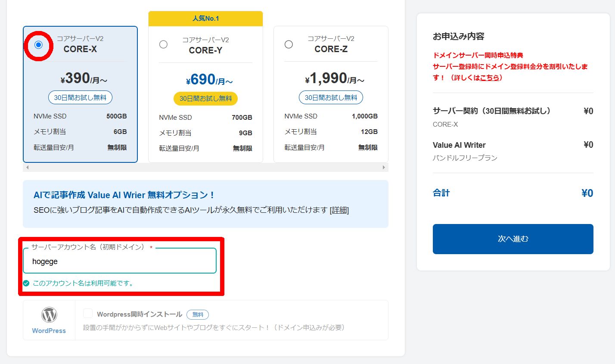The width and height of the screenshot is (615, 364).
Task: Select the CORE-Y plan radio button
Action: (163, 44)
